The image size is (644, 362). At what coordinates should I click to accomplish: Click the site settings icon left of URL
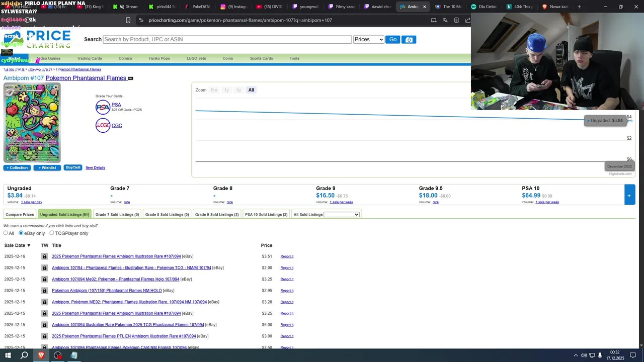(141, 20)
